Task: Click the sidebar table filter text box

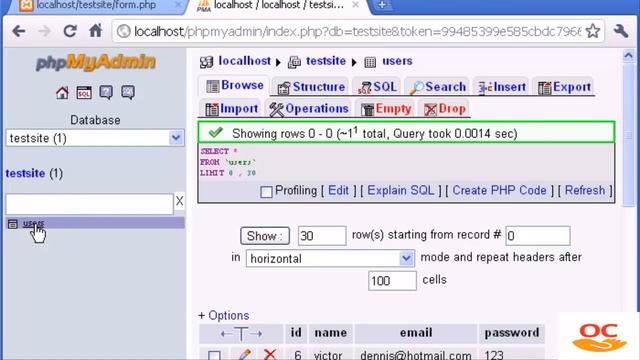Action: 89,204
